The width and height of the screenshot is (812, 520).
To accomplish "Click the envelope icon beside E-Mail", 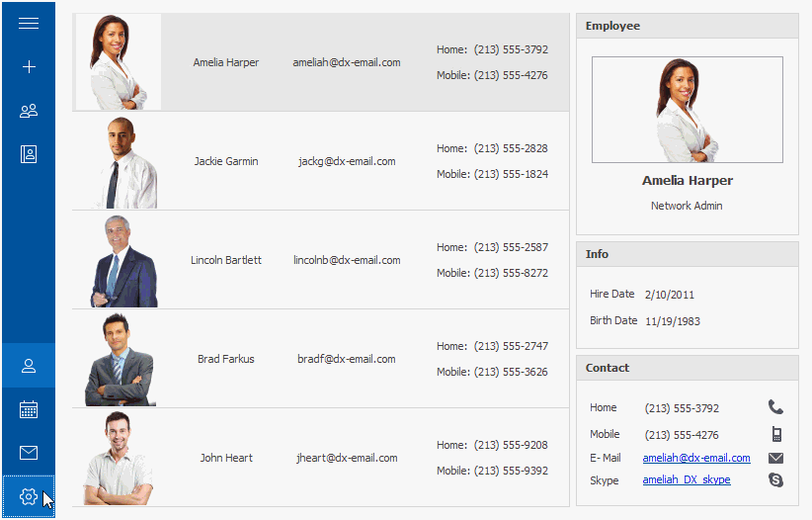I will point(775,458).
